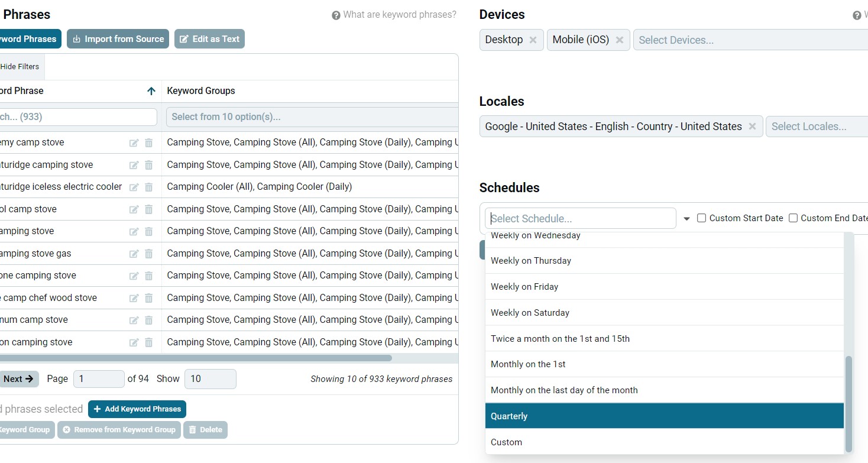Enable Custom End Date checkbox

pyautogui.click(x=793, y=218)
